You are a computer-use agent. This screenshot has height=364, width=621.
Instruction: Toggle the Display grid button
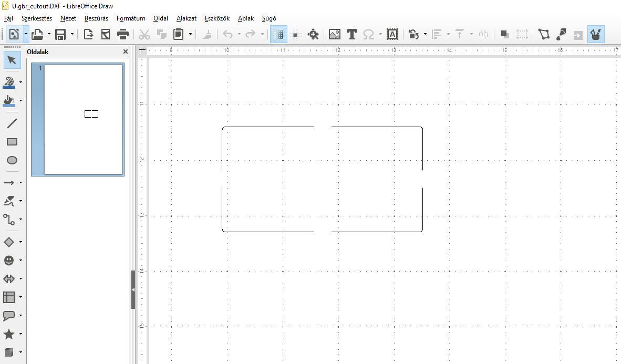[278, 35]
